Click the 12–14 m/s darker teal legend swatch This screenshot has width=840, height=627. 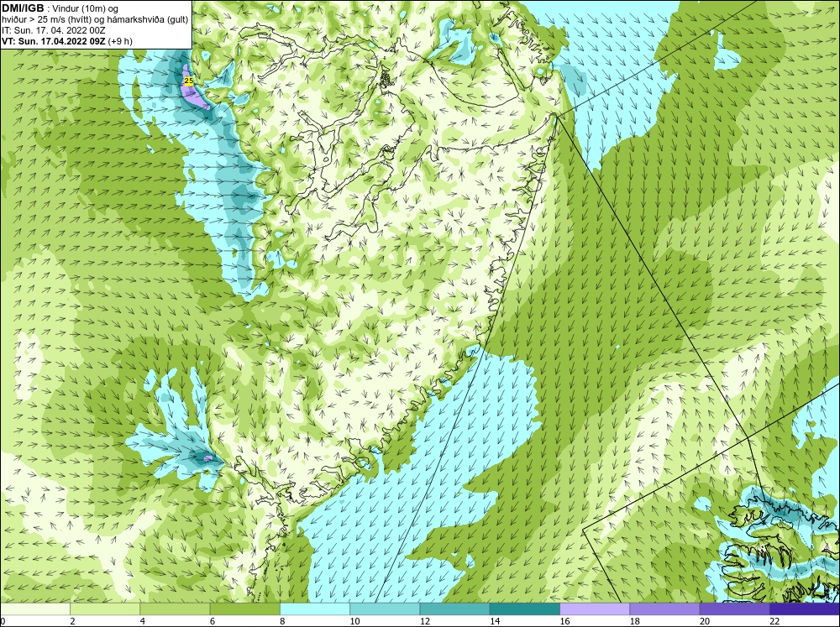click(x=454, y=609)
